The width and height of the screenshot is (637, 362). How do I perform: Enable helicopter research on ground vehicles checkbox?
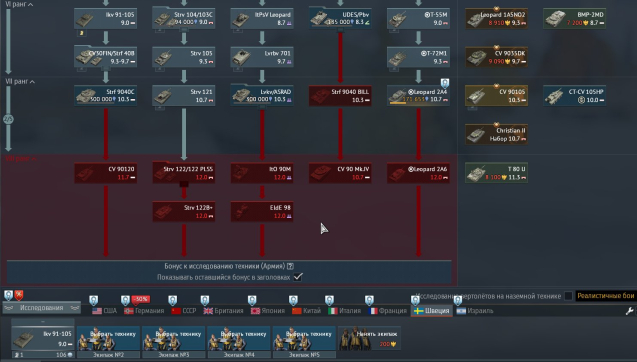click(x=568, y=296)
